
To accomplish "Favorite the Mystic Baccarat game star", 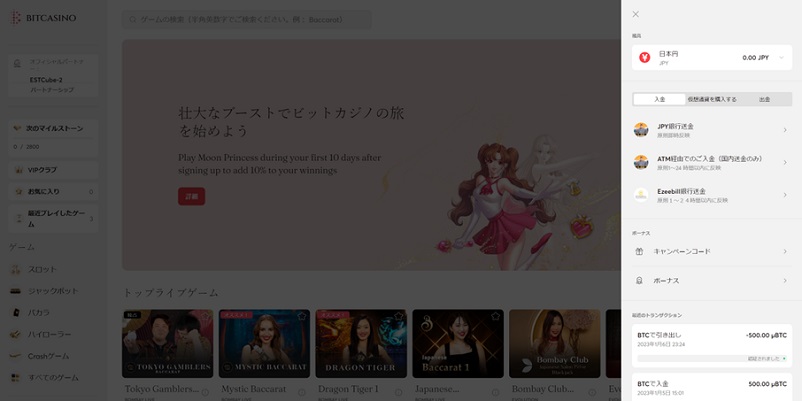I will [302, 317].
